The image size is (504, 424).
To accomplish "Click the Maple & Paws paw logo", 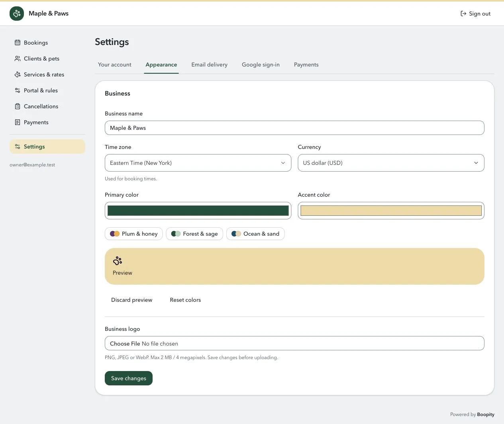I will coord(17,14).
